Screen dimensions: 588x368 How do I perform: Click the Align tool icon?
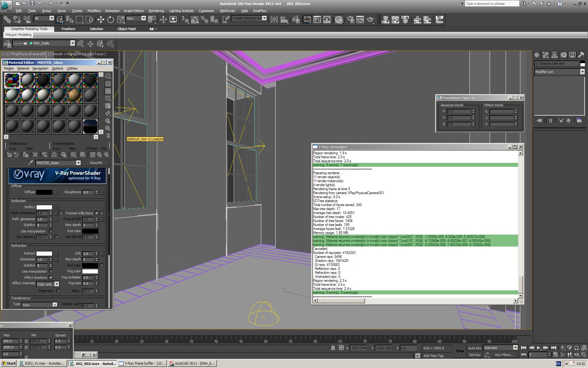point(284,20)
